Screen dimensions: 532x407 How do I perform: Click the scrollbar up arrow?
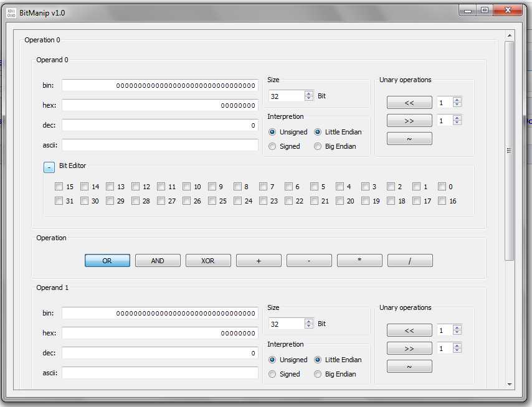pos(510,35)
